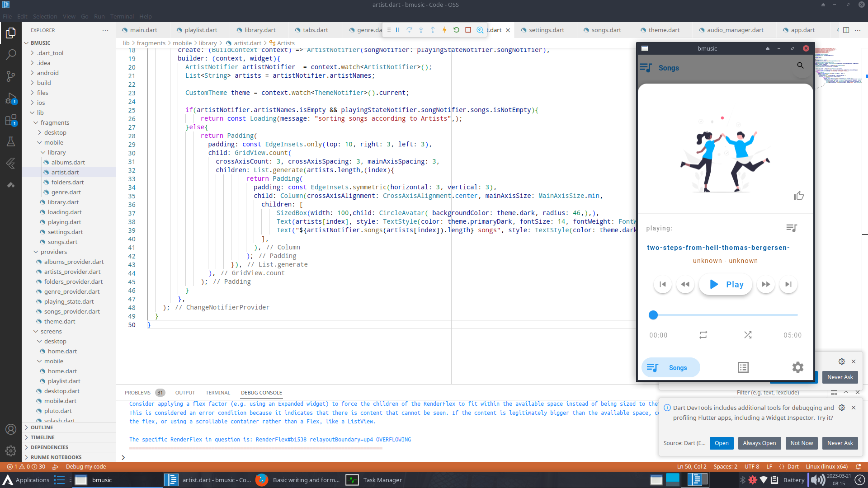The width and height of the screenshot is (868, 488).
Task: Toggle repeat mode in the bmusic player
Action: (x=703, y=335)
